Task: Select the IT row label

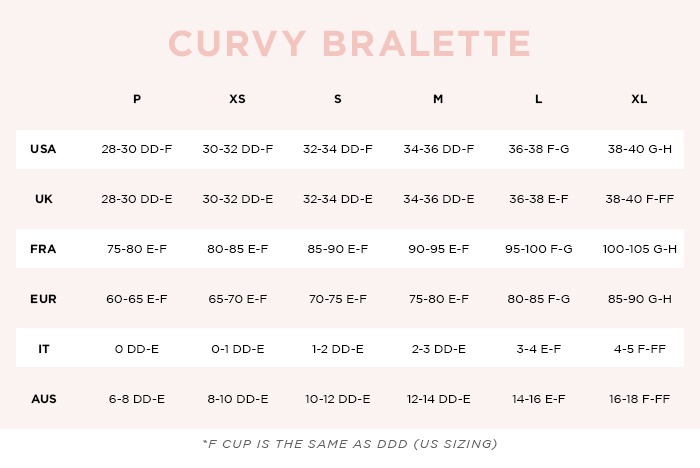Action: [43, 349]
